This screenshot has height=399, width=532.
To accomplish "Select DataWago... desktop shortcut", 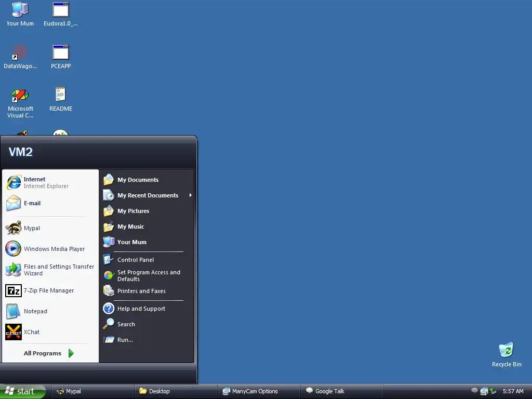I will coord(20,57).
